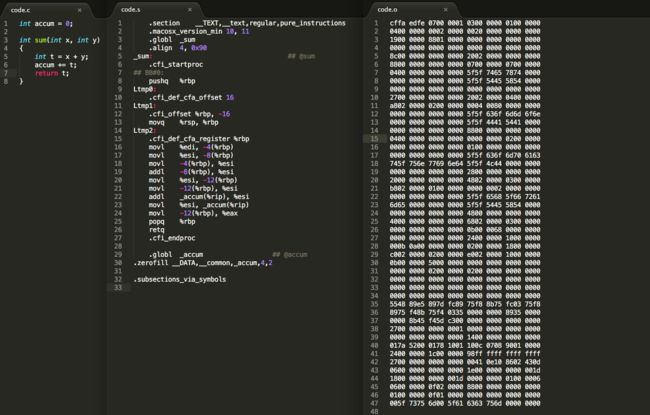This screenshot has width=650, height=415.
Task: Click hex line starting '6d65 0000'
Action: pos(465,205)
